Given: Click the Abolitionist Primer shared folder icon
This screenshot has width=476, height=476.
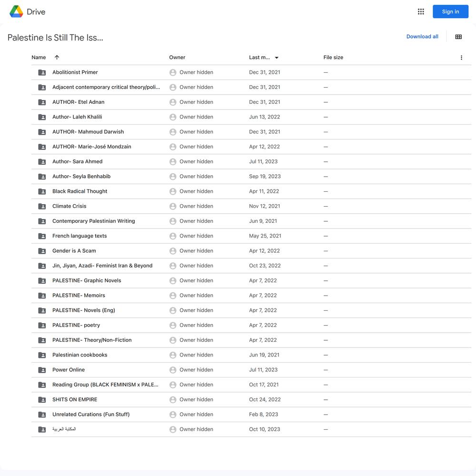Looking at the screenshot, I should (x=42, y=72).
